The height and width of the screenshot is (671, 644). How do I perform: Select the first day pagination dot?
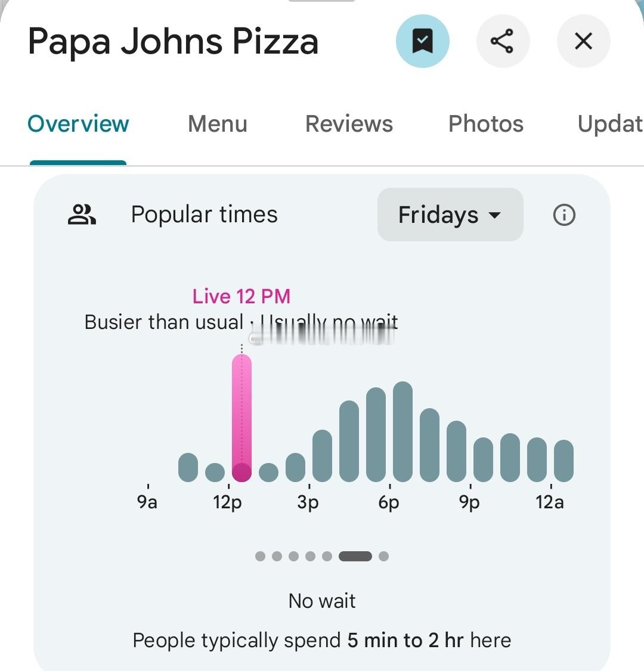260,556
